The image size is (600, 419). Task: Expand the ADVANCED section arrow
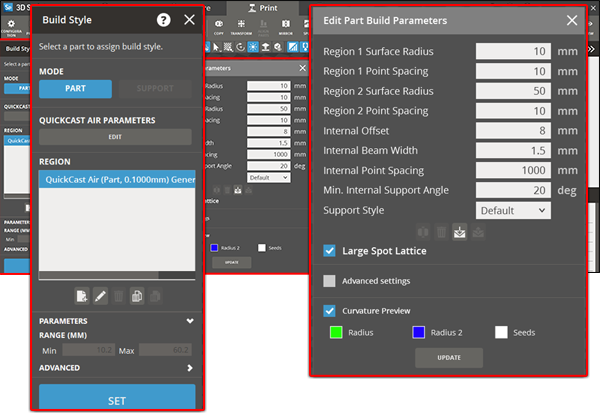[x=190, y=368]
